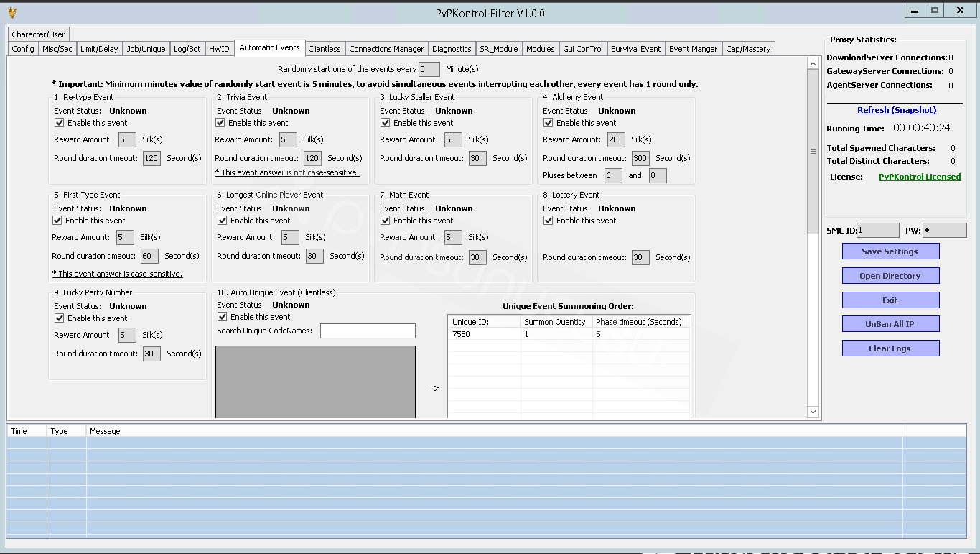Toggle Auto Unique Event enable checkbox
Image resolution: width=980 pixels, height=554 pixels.
223,317
